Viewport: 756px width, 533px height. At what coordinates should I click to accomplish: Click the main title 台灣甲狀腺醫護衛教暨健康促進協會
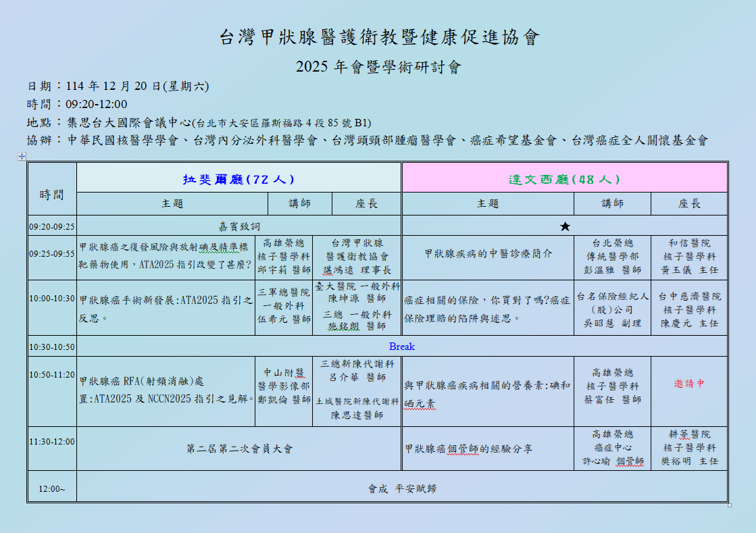[379, 37]
